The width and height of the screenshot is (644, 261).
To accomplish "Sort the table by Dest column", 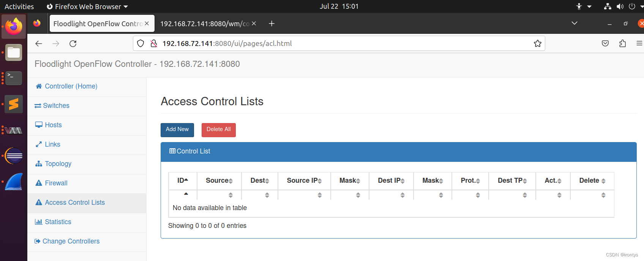I will 260,181.
